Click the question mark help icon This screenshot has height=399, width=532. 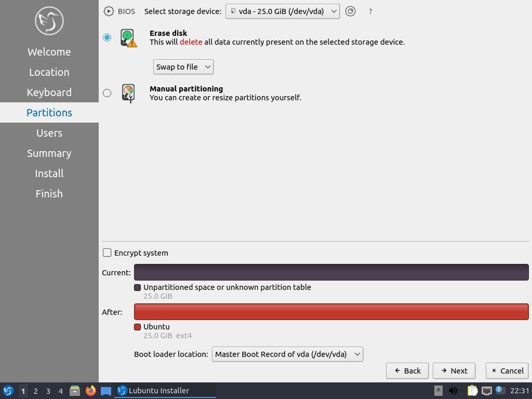(370, 11)
